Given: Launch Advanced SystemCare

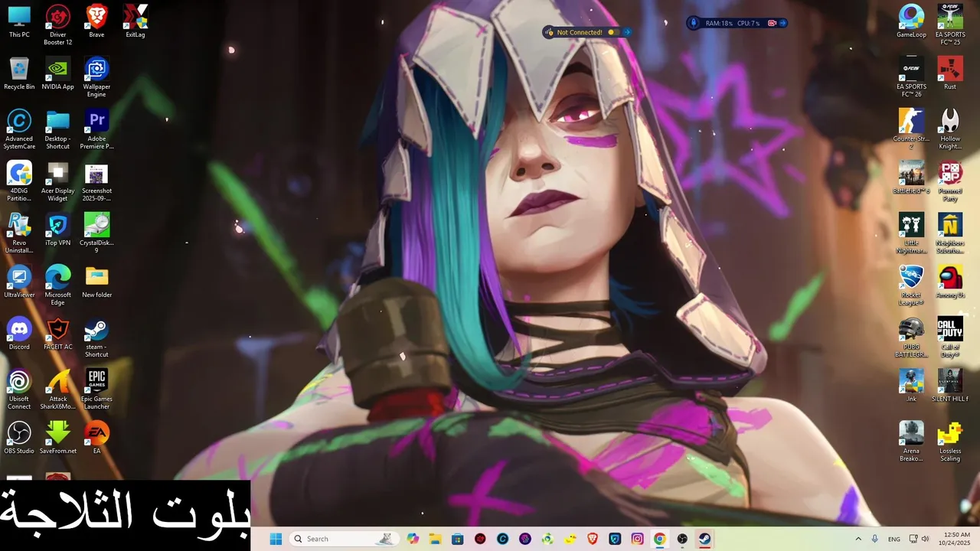Looking at the screenshot, I should tap(19, 129).
